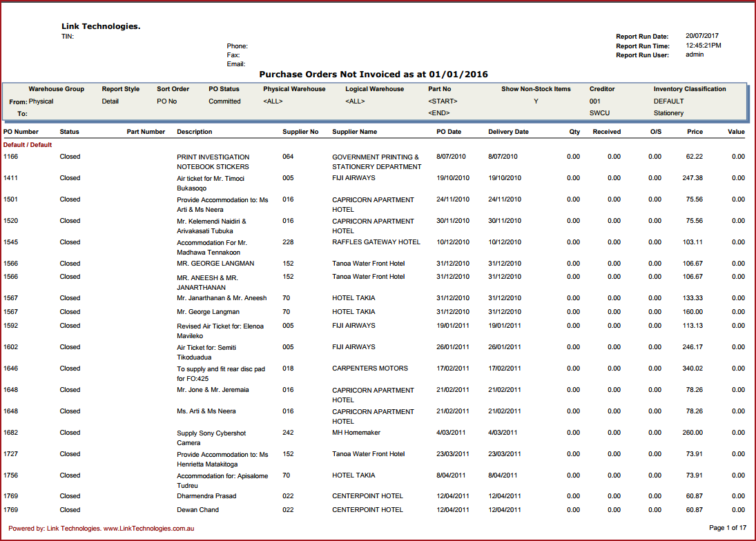Click the Default / Default group heading
The image size is (756, 541).
[x=28, y=145]
